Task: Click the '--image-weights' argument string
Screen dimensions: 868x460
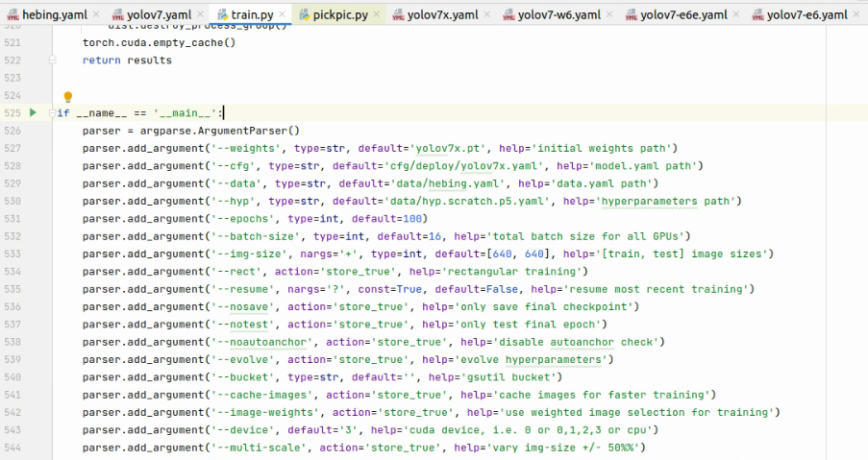Action: click(x=265, y=412)
